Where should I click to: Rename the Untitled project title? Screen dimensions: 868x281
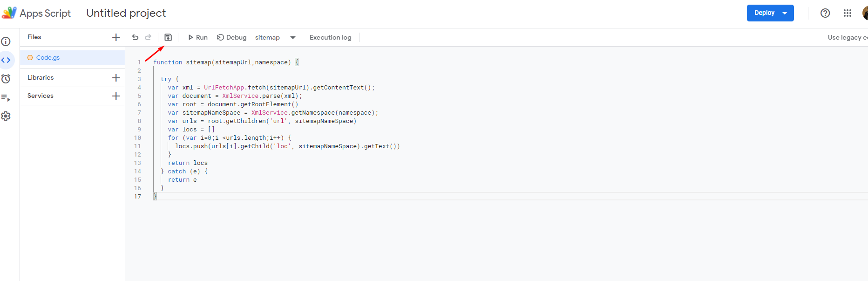[126, 13]
